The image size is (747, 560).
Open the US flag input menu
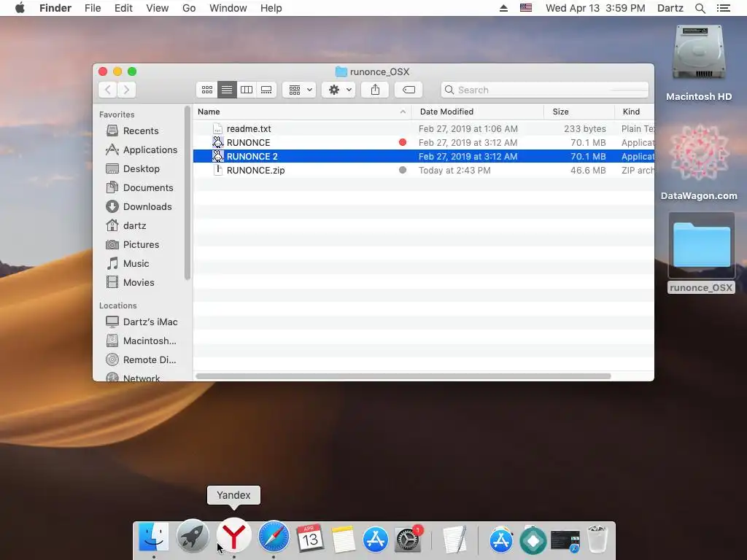tap(526, 8)
